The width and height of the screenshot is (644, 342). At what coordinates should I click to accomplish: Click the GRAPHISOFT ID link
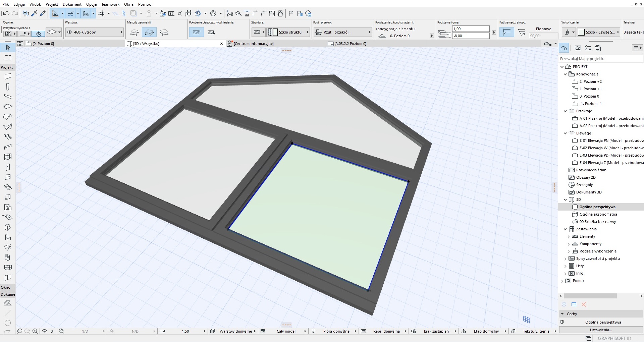click(614, 338)
